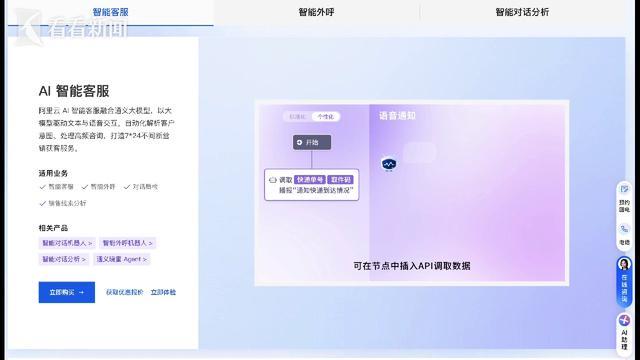Click the 播报“通知快递到达情况” text in node

pos(316,191)
